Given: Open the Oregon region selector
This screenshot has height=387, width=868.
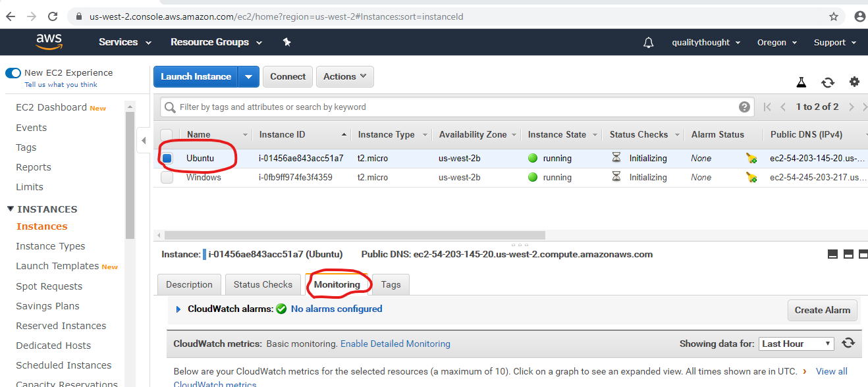Looking at the screenshot, I should point(777,42).
